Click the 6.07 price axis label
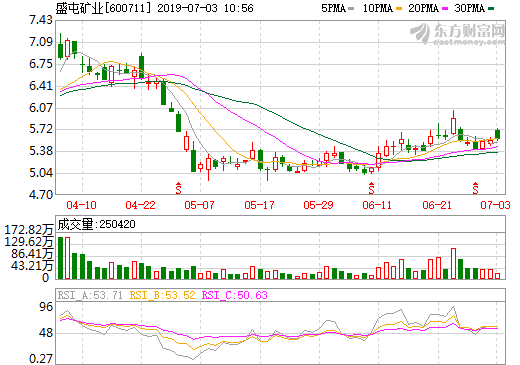 pos(41,108)
